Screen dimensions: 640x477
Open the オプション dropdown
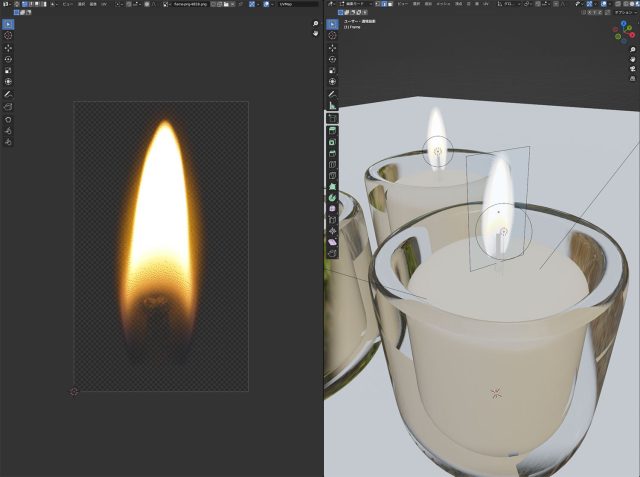[626, 12]
